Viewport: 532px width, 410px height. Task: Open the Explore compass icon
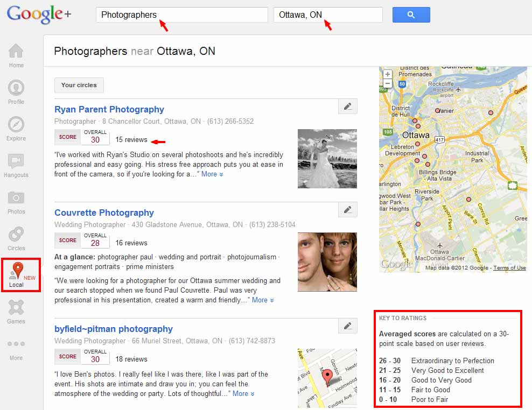16,124
